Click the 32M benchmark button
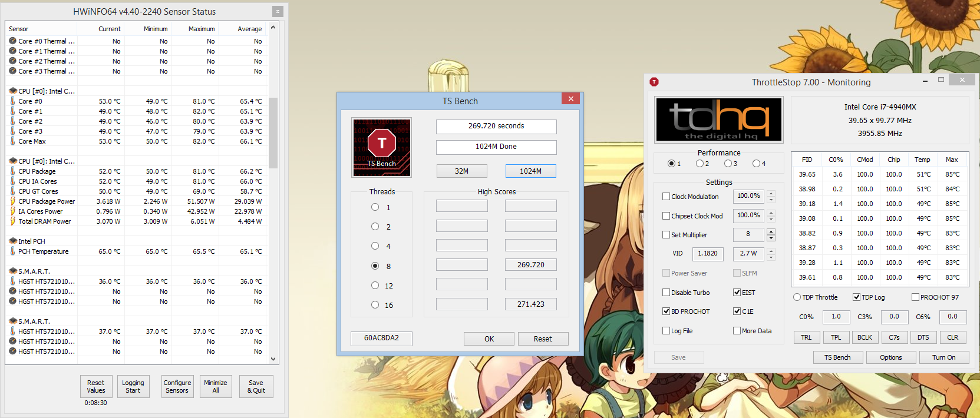The image size is (980, 418). point(462,171)
